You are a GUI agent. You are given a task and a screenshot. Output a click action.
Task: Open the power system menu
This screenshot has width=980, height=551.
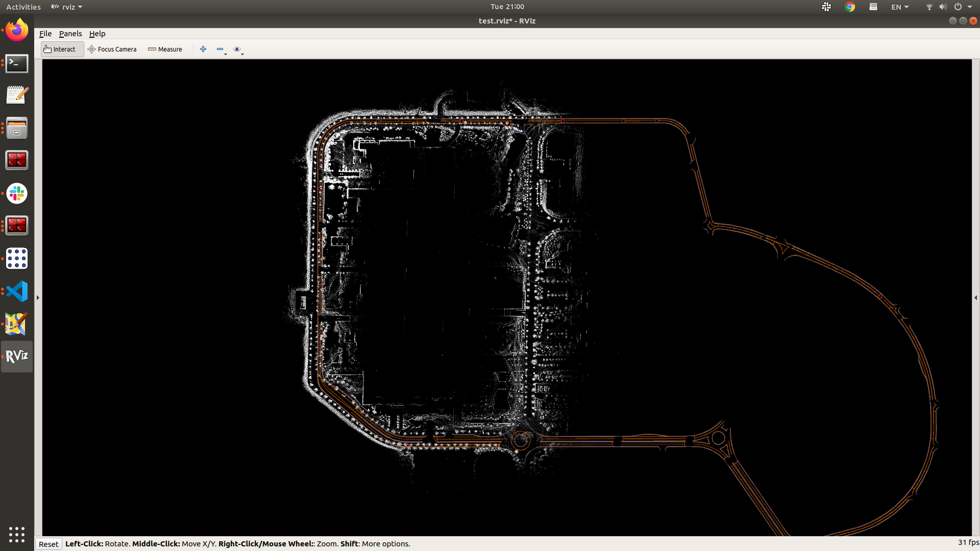tap(958, 7)
